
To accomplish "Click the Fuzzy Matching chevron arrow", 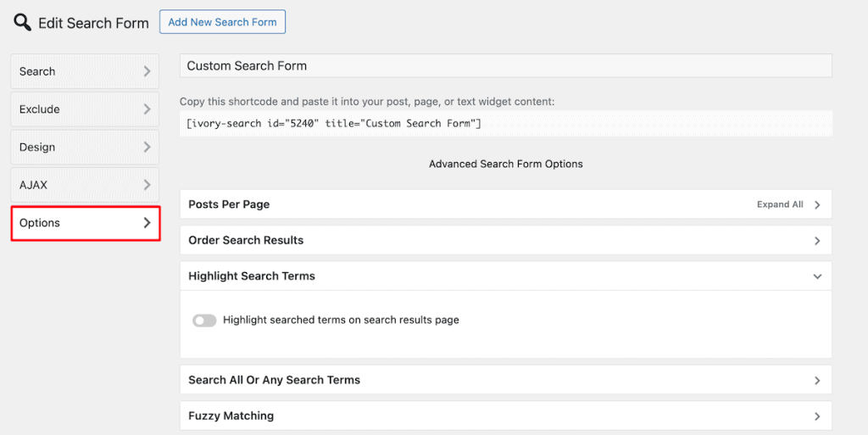I will (x=818, y=416).
